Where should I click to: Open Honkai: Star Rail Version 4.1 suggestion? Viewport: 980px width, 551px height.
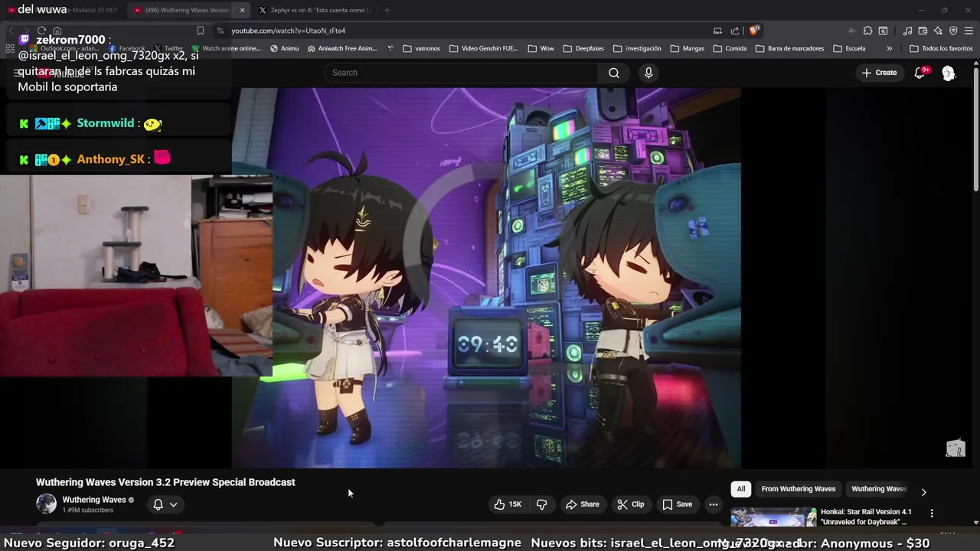click(x=866, y=517)
